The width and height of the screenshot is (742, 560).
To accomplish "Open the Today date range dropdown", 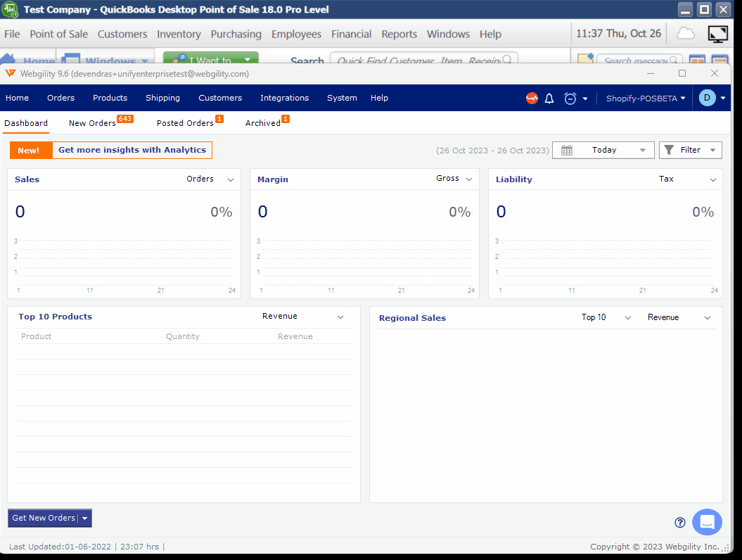I will pyautogui.click(x=603, y=150).
